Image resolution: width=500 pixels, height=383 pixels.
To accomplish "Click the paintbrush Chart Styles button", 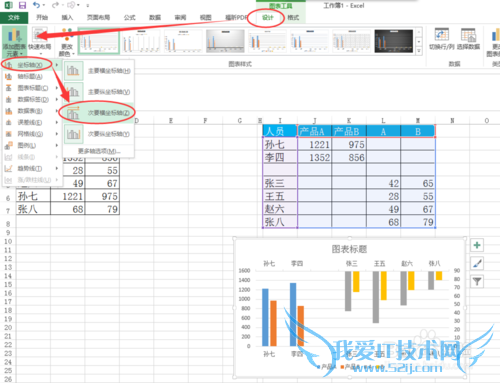I will 477,263.
